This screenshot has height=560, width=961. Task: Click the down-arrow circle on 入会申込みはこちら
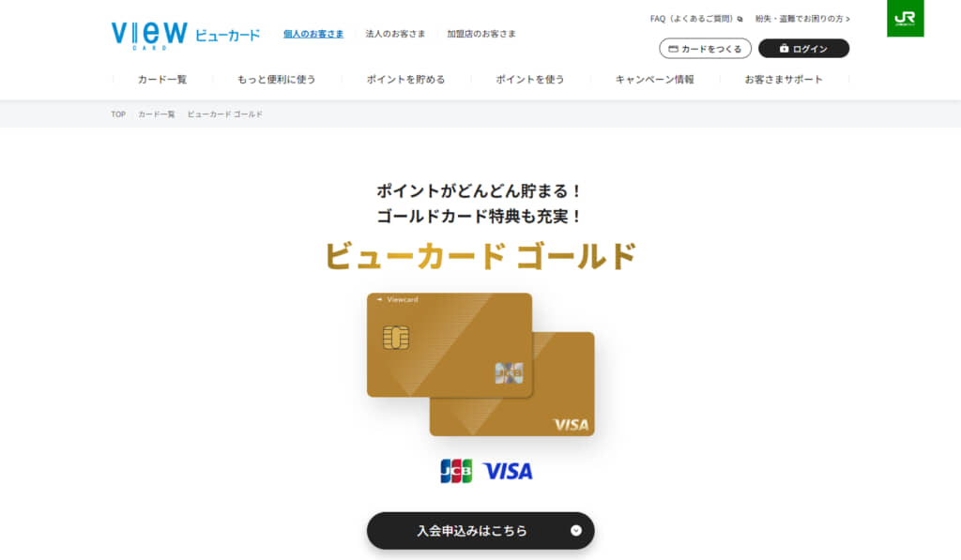coord(575,531)
